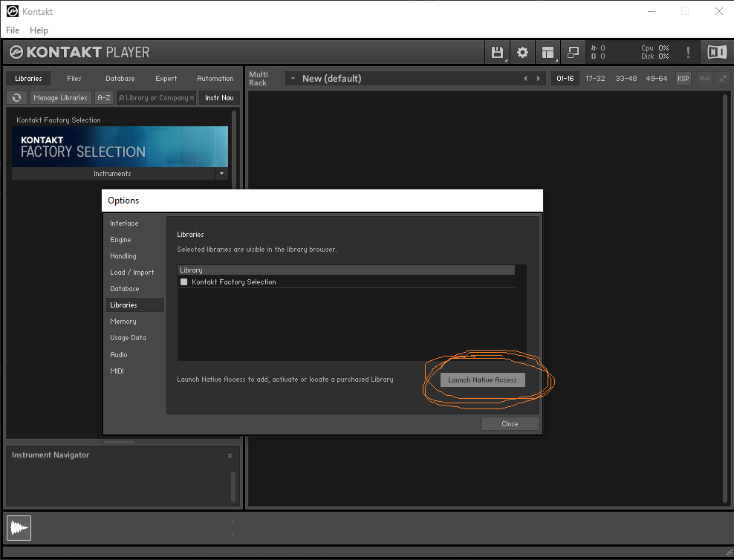Click the Library or Company search field

pyautogui.click(x=156, y=97)
